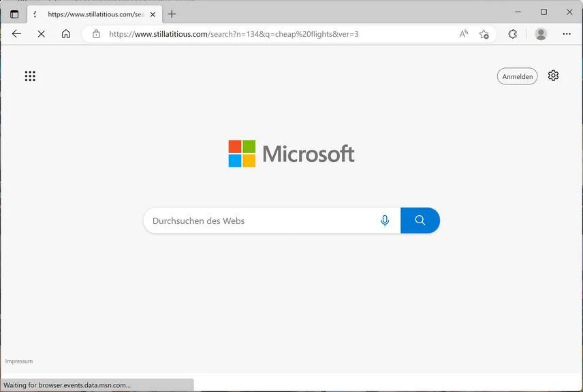Start Read aloud from address bar
Viewport: 583px width, 392px height.
pos(464,34)
